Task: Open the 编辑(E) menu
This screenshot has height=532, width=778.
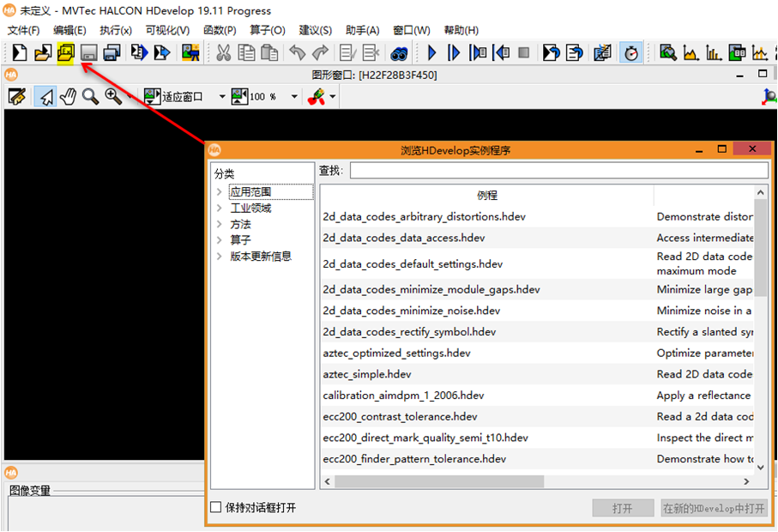Action: coord(69,30)
